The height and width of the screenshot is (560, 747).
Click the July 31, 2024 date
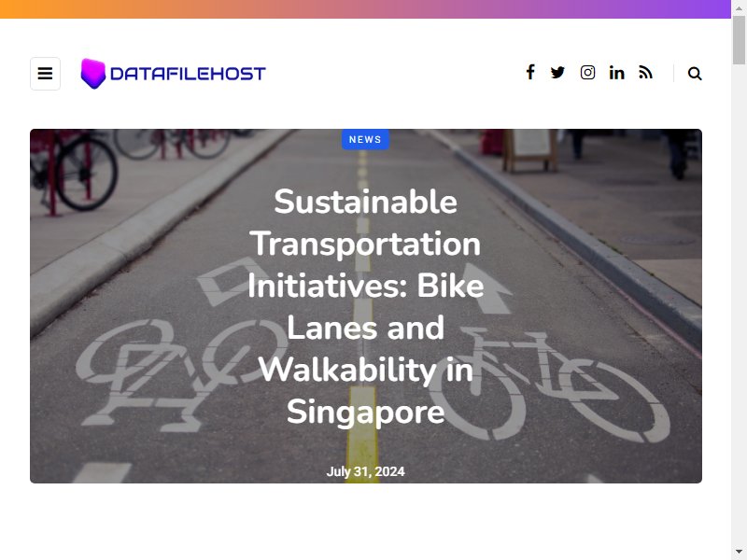pyautogui.click(x=365, y=471)
